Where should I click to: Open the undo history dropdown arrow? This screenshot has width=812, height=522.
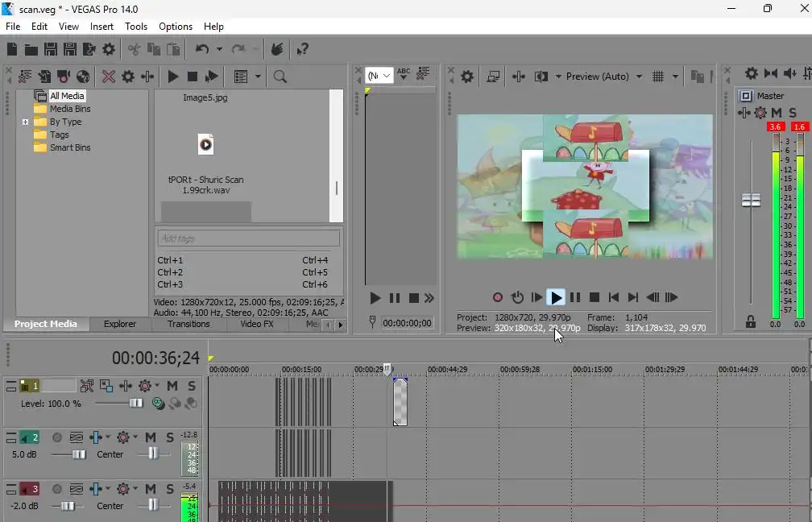(x=219, y=49)
